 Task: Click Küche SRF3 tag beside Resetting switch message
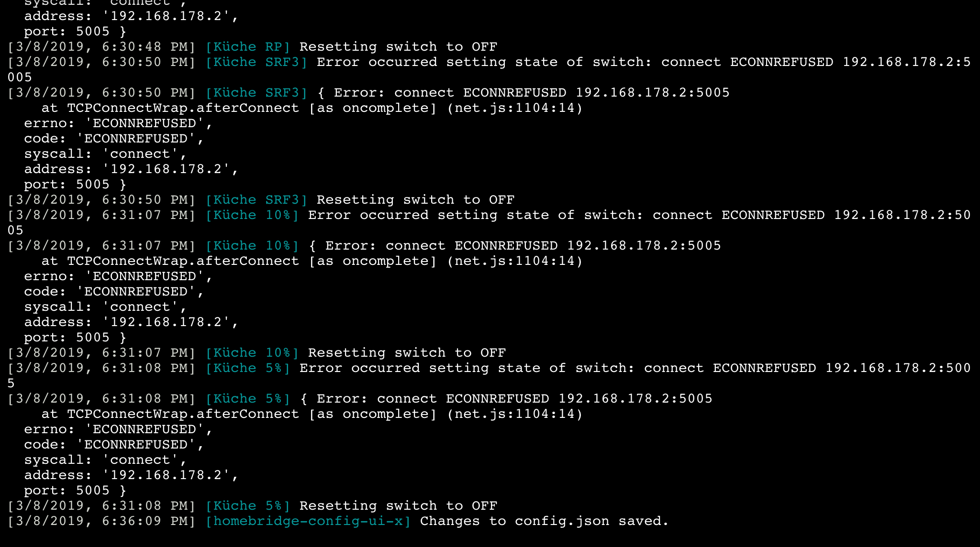(x=256, y=200)
